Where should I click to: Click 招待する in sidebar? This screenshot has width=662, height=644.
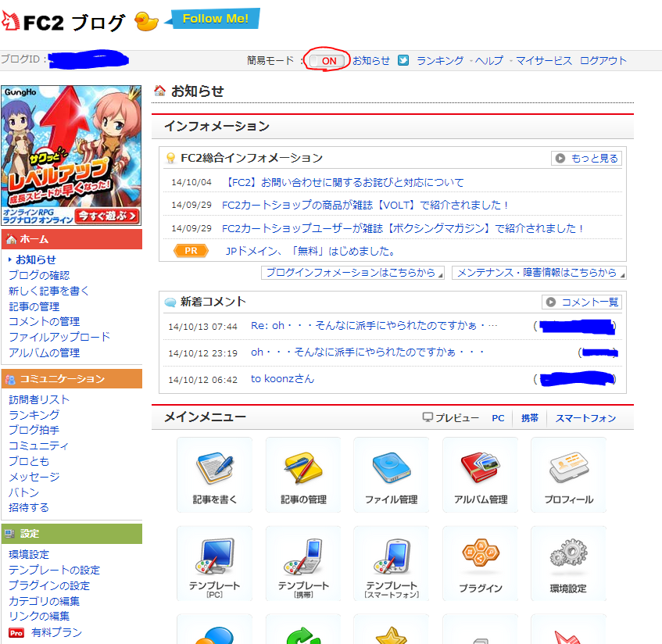[x=29, y=507]
